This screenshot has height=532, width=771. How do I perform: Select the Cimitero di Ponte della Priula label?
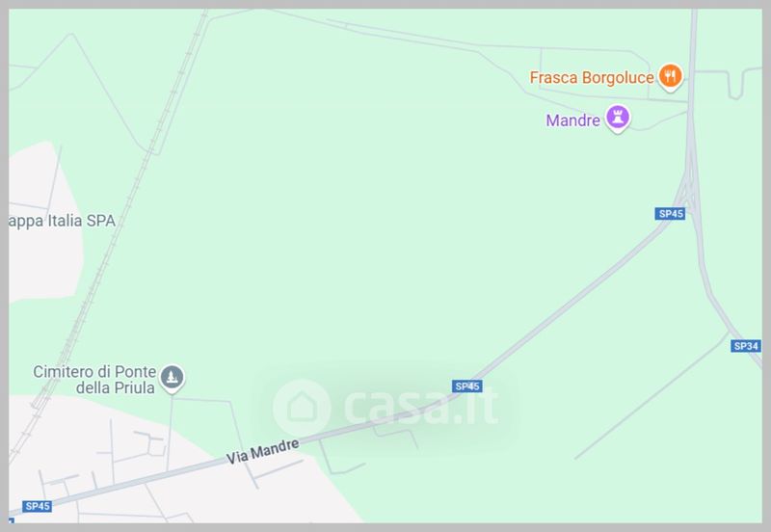pyautogui.click(x=94, y=380)
